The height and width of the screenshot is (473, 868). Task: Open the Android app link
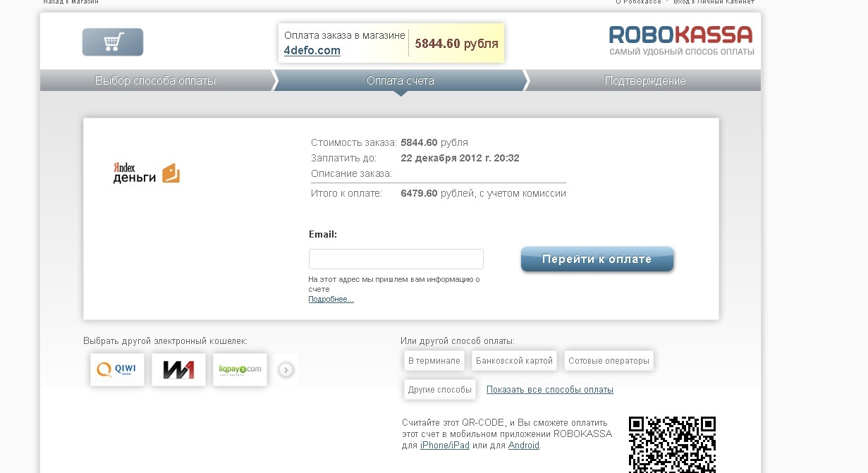click(523, 446)
